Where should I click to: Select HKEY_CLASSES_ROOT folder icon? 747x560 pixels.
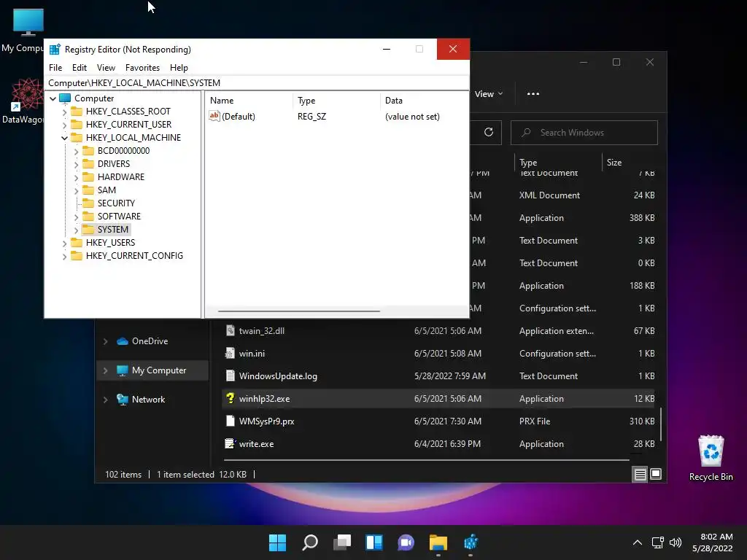click(x=77, y=112)
